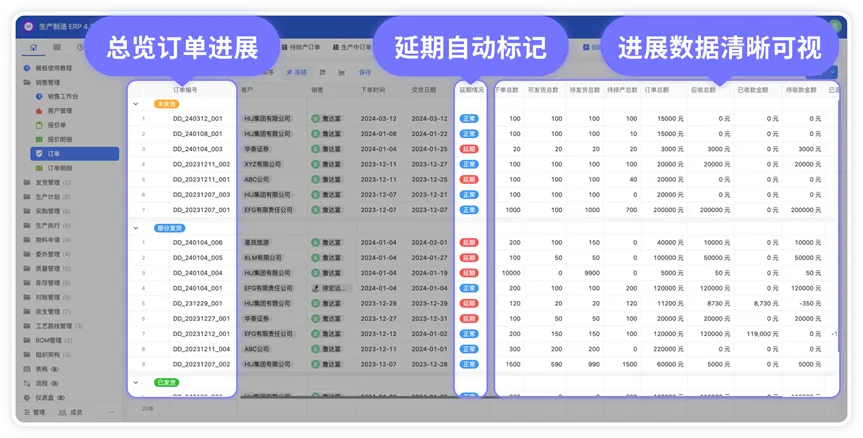The image size is (863, 438).
Task: Open 客户管理 page
Action: point(59,111)
